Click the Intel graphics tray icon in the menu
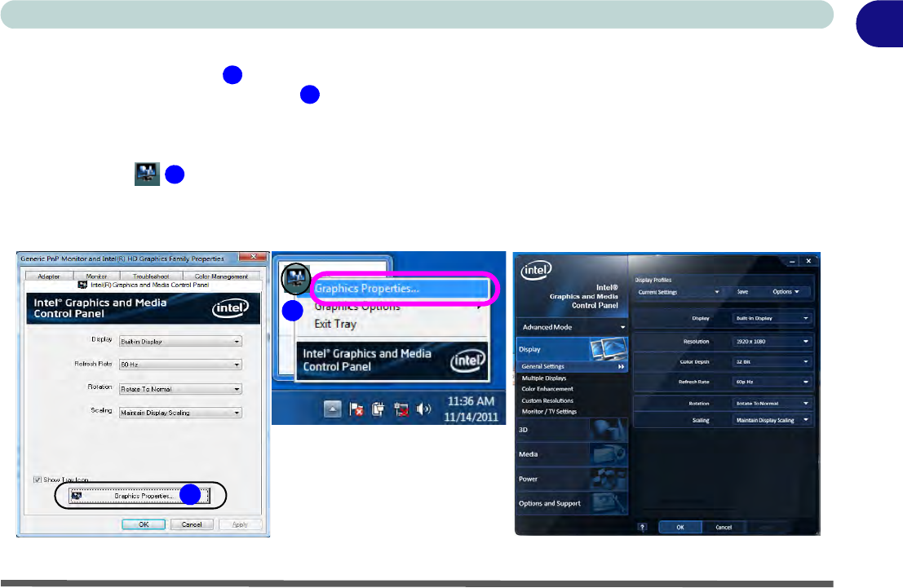 point(296,278)
